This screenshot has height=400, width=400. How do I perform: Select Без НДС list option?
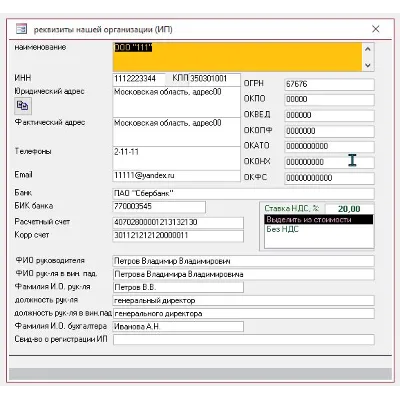coord(319,229)
